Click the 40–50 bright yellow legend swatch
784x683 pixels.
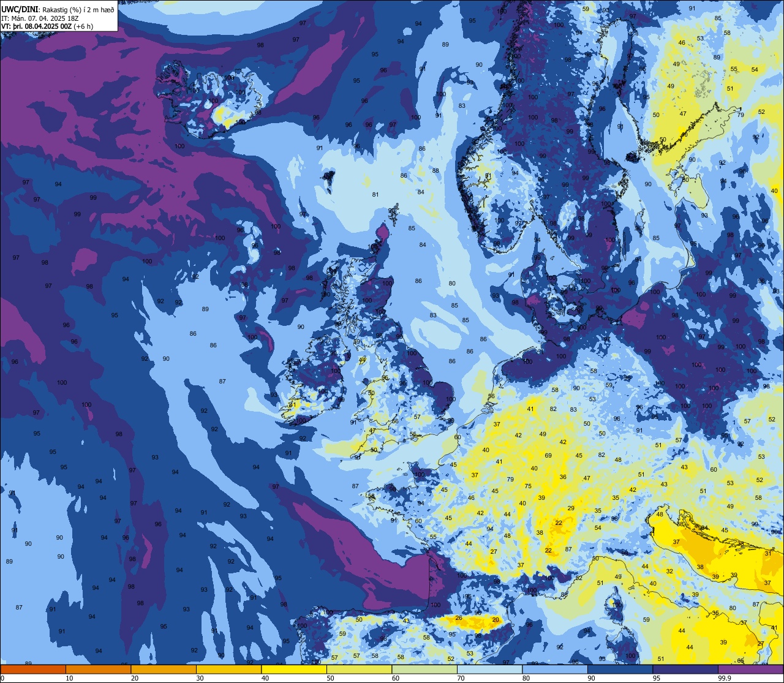click(x=294, y=669)
